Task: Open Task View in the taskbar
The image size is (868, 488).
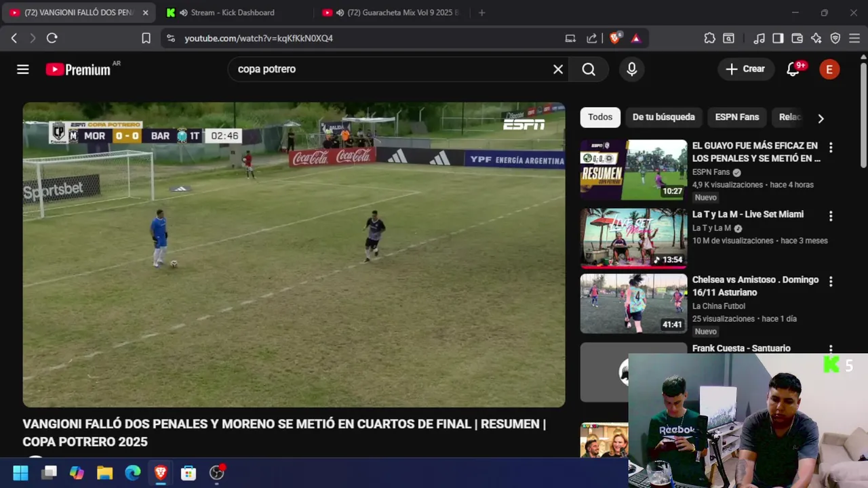Action: point(49,472)
